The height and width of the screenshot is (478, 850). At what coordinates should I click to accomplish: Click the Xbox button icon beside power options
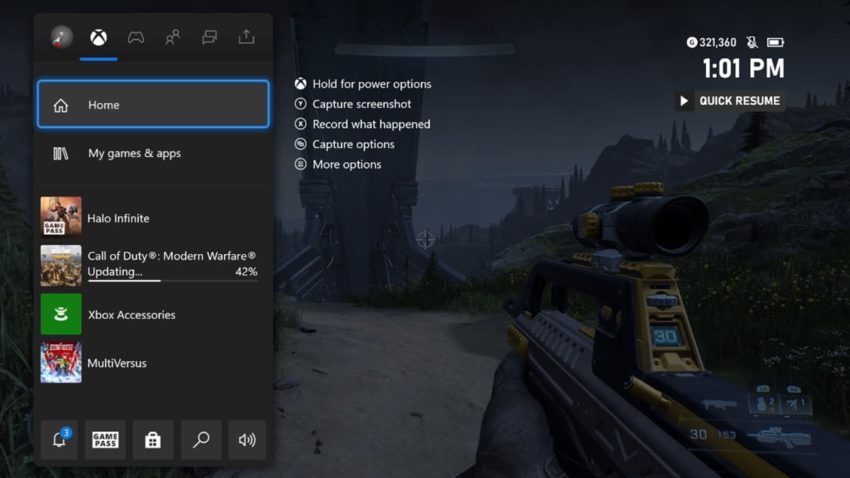300,83
